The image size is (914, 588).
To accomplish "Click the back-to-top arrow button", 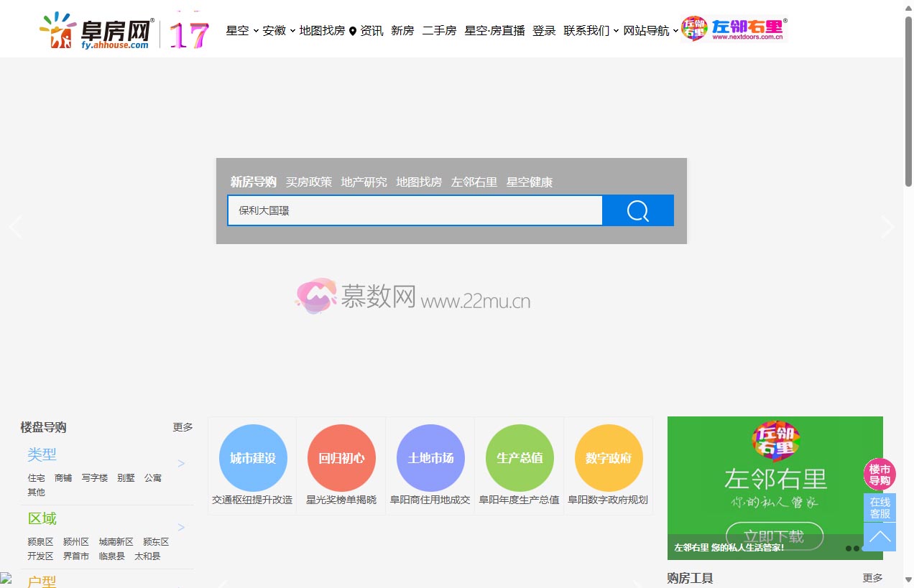I will [x=880, y=536].
